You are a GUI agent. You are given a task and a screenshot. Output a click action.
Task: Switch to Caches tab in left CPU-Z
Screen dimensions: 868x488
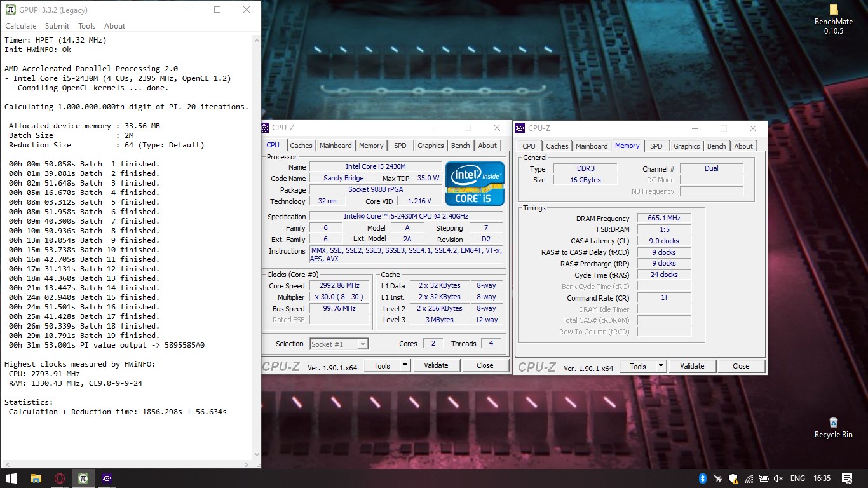pyautogui.click(x=301, y=146)
